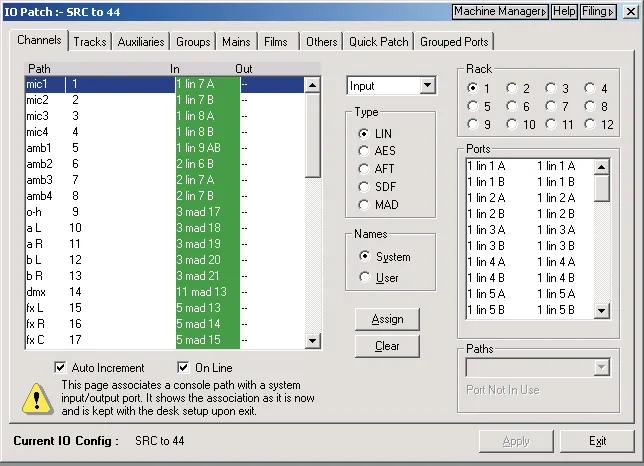644x466 pixels.
Task: Open the Films tab
Action: point(276,41)
